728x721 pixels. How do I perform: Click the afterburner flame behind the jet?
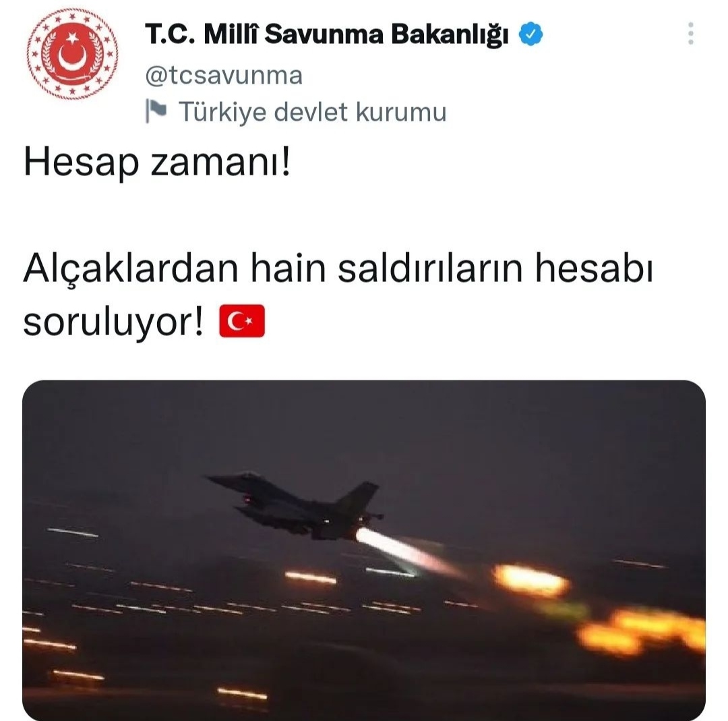coord(408,552)
